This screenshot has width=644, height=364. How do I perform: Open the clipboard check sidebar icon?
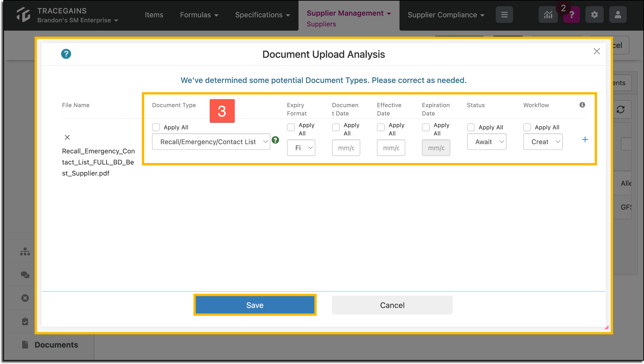click(x=25, y=321)
